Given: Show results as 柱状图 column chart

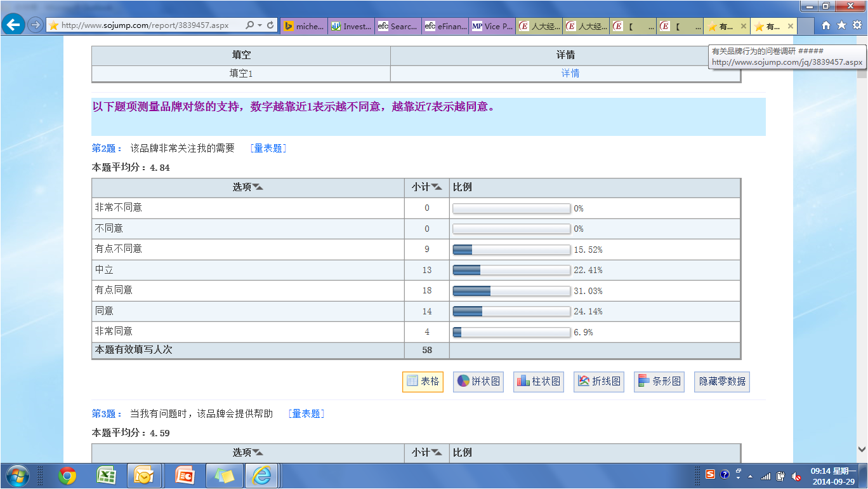Looking at the screenshot, I should coord(539,382).
